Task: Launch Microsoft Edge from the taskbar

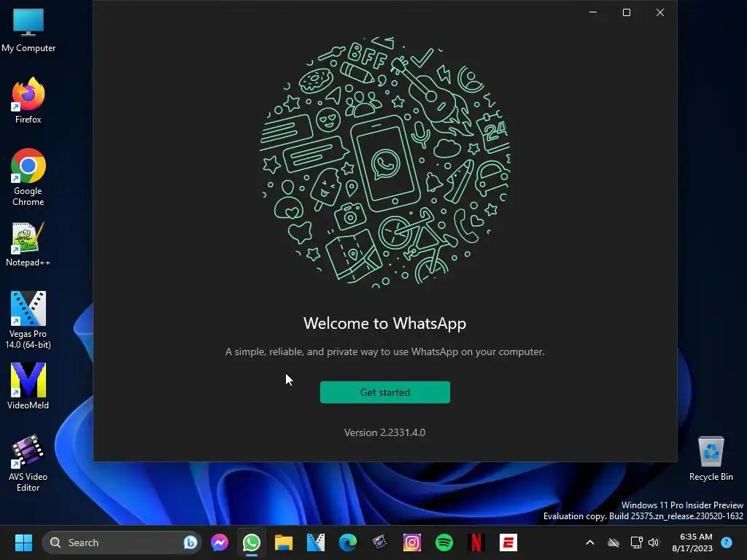Action: 348,542
